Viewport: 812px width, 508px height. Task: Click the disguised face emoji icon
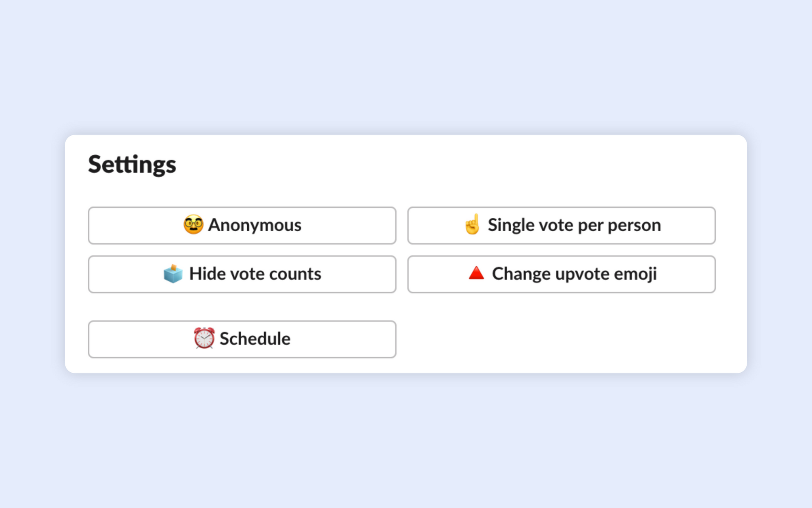click(193, 225)
